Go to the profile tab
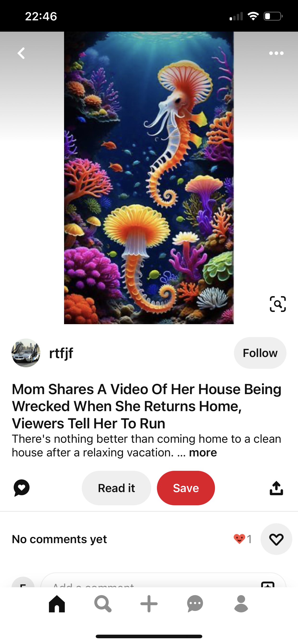The height and width of the screenshot is (644, 298). point(241,604)
